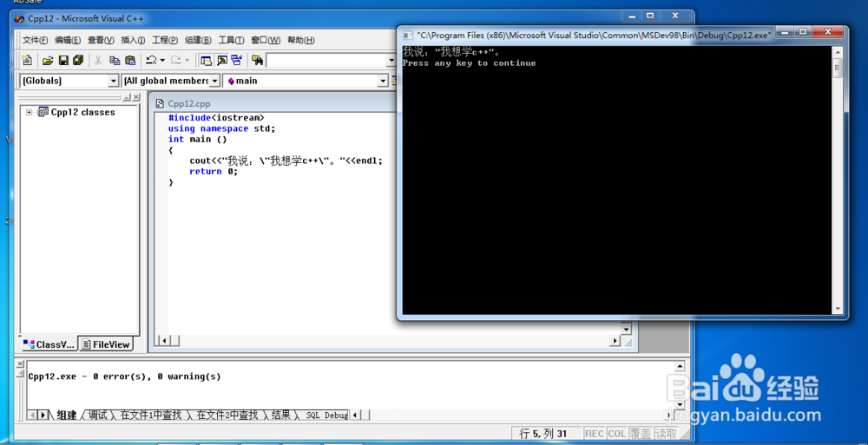Close the output panel with its X button
Screen dimensions: 868x445
coord(21,363)
